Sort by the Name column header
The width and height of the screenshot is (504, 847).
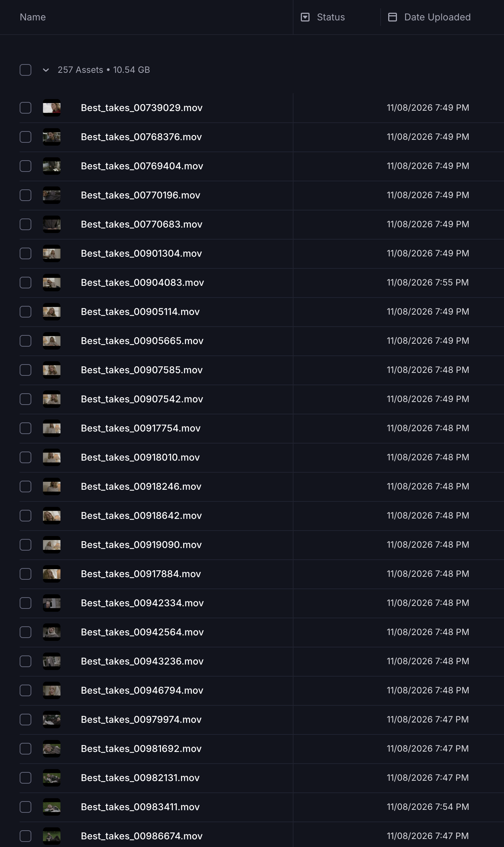[x=33, y=17]
